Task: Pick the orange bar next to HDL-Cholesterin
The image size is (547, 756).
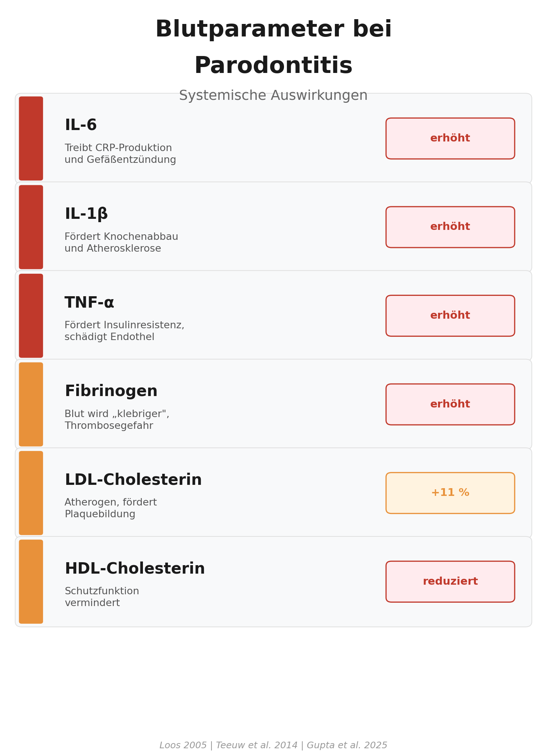Action: tap(31, 582)
